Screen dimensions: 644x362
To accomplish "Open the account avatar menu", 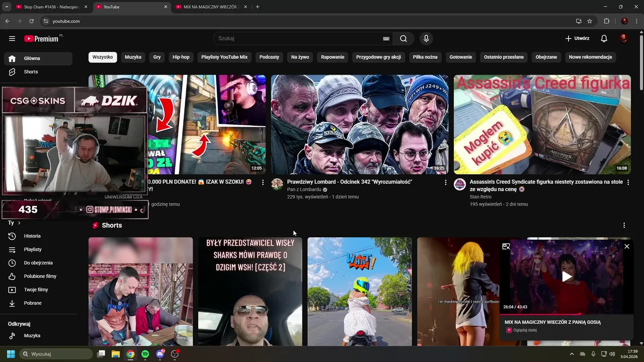I will 624,39.
